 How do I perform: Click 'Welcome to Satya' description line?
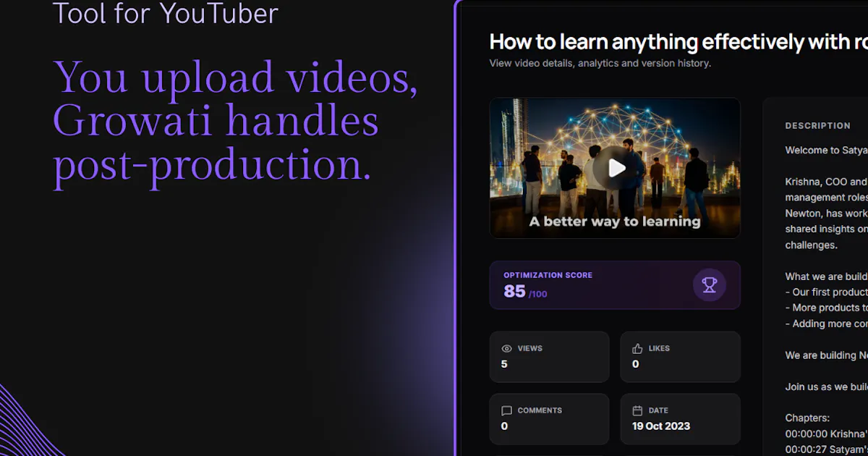826,151
